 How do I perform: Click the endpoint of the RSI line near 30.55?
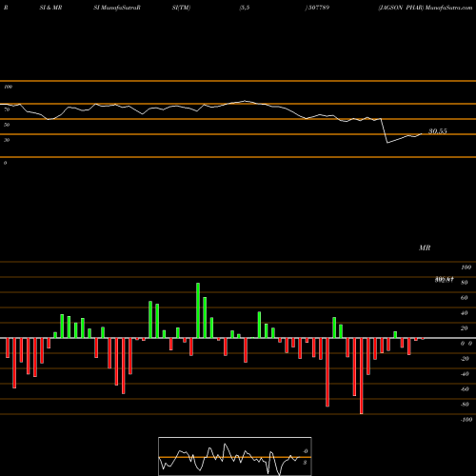pyautogui.click(x=422, y=134)
